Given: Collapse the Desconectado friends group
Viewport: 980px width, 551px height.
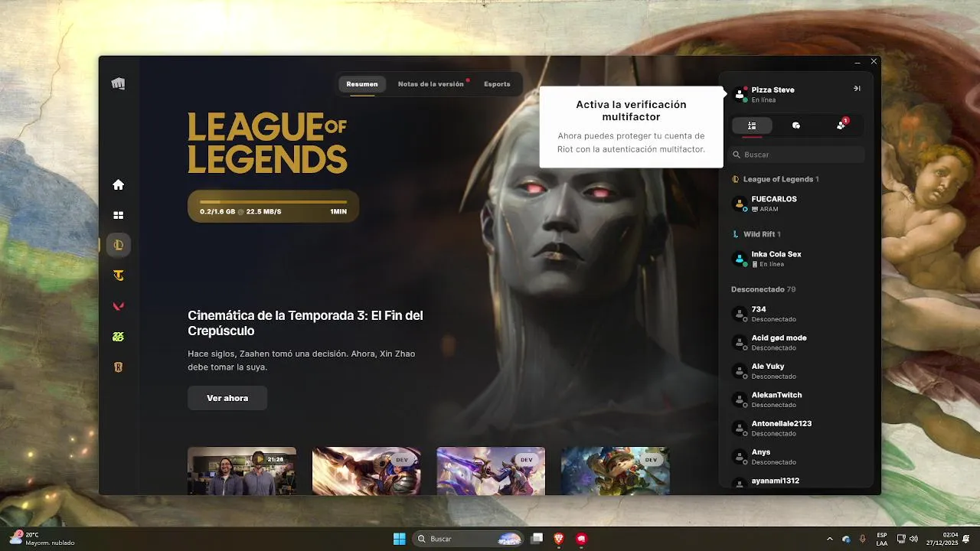Looking at the screenshot, I should pos(763,289).
